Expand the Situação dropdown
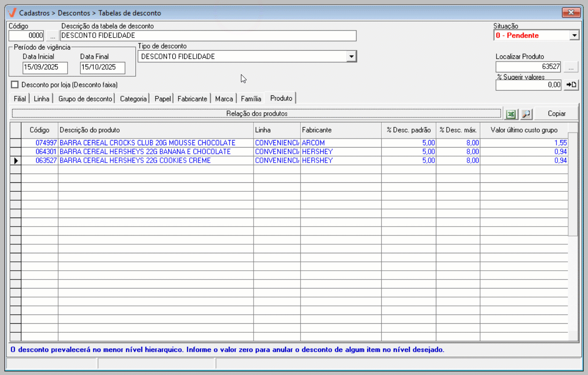Image resolution: width=588 pixels, height=375 pixels. (x=574, y=36)
